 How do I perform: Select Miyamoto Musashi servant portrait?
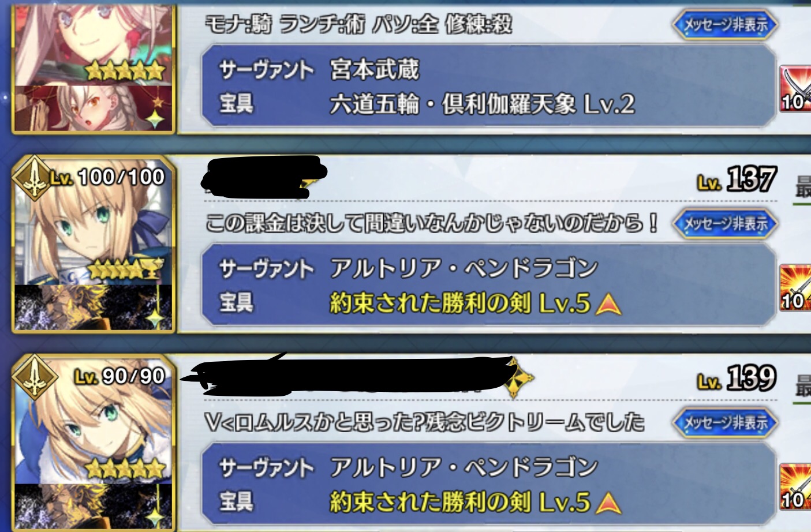[x=93, y=45]
